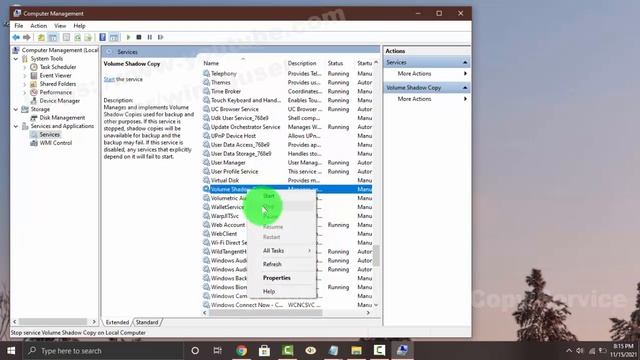Open Microsoft Store from the taskbar
The height and width of the screenshot is (360, 640).
[x=264, y=351]
